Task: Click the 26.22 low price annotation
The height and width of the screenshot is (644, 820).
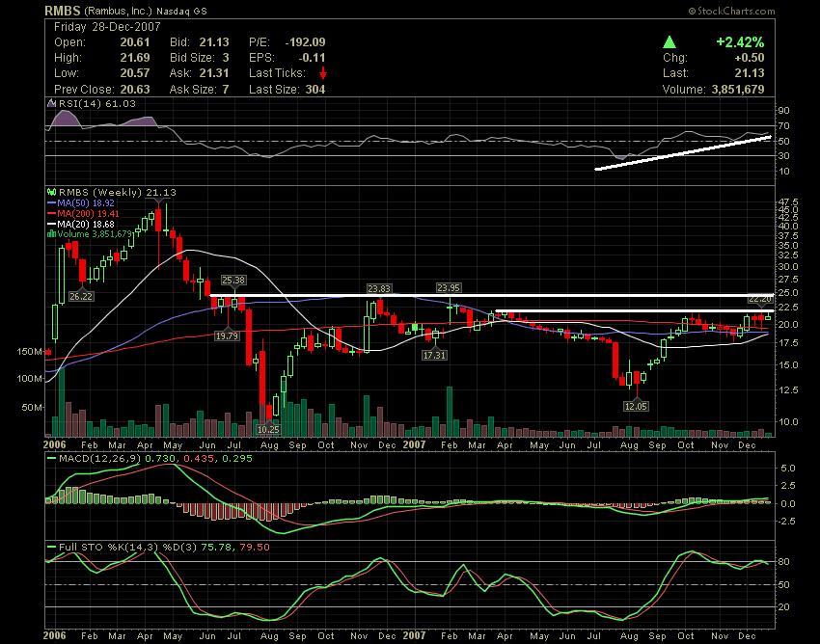Action: [x=80, y=296]
